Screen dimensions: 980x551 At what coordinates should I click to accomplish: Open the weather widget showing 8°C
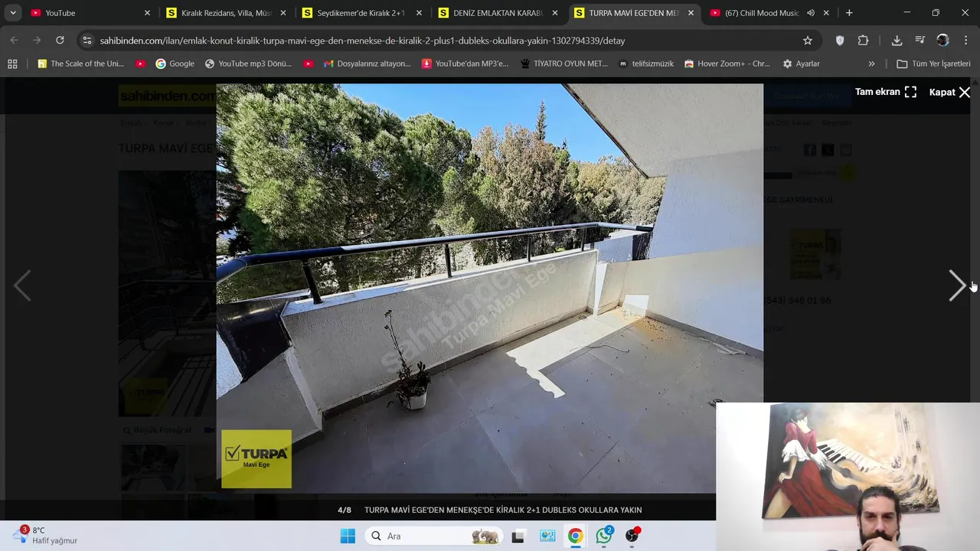click(x=46, y=536)
